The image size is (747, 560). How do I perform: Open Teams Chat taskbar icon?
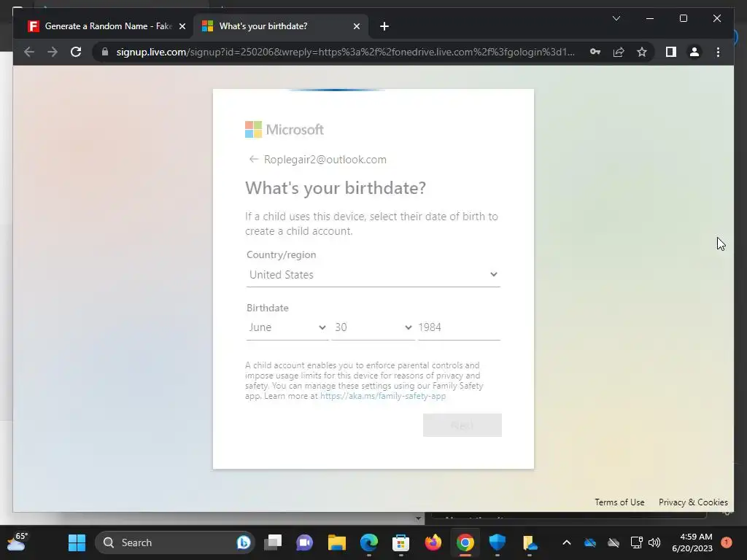(x=305, y=542)
